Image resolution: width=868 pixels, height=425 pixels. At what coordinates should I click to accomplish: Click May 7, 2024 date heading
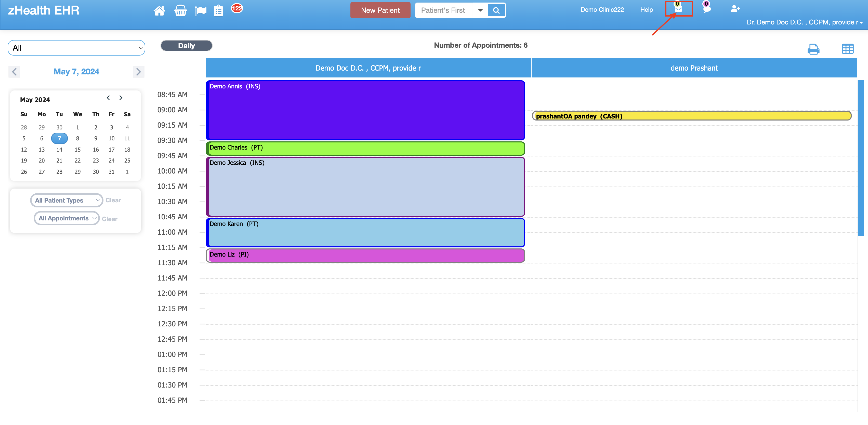[x=76, y=72]
